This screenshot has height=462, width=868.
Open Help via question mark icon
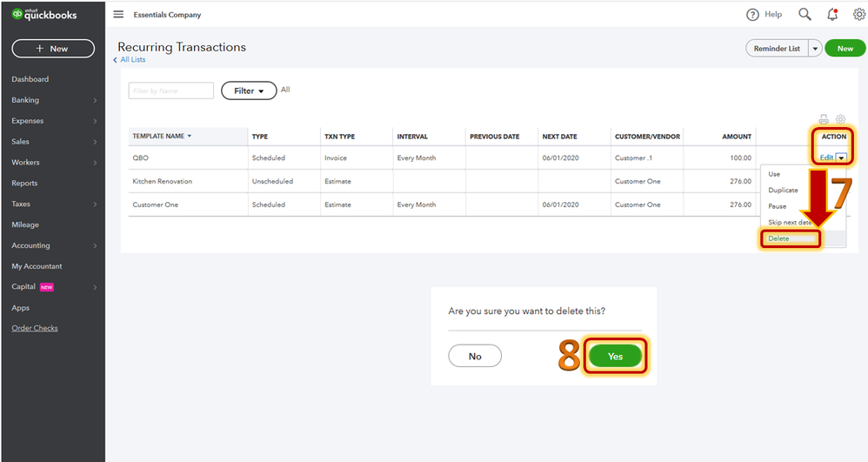point(753,15)
